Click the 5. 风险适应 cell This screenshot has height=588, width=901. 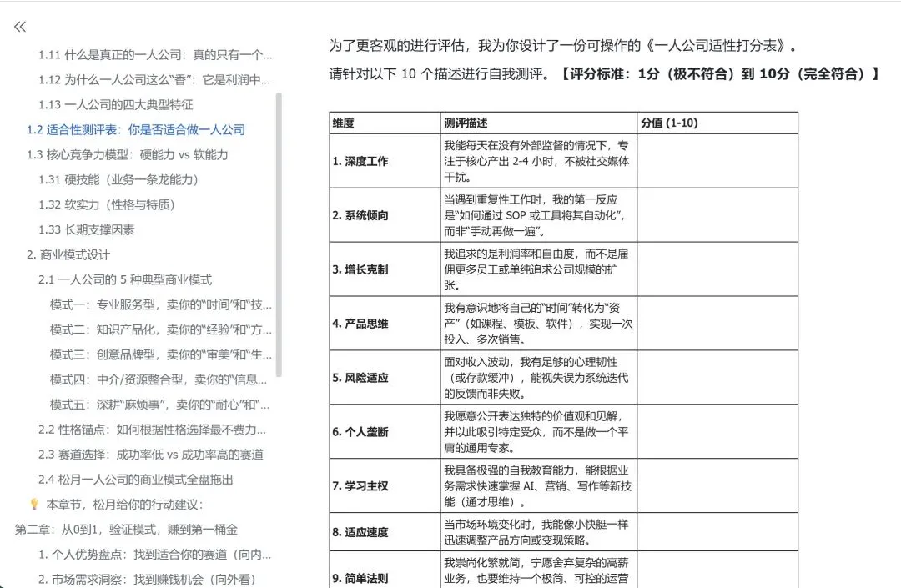[385, 378]
